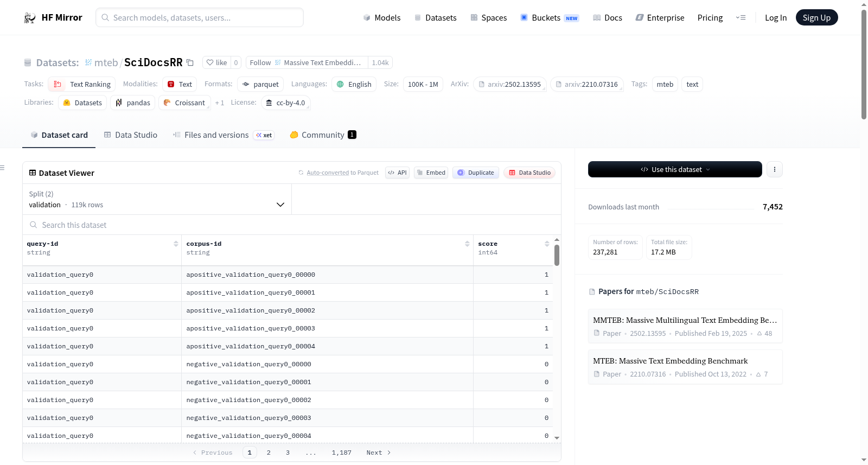This screenshot has height=465, width=868.
Task: Click the SciDocsRR dataset title
Action: point(154,62)
